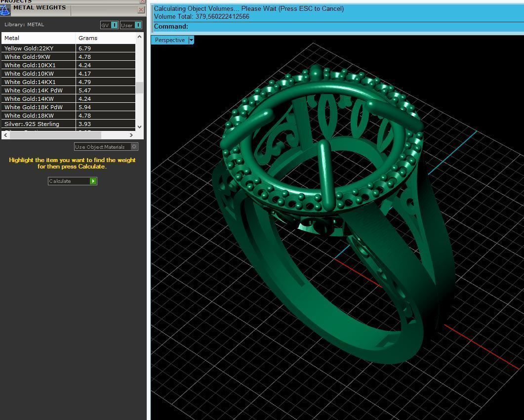
Task: Click the horizontal scroll right arrow
Action: coord(131,135)
